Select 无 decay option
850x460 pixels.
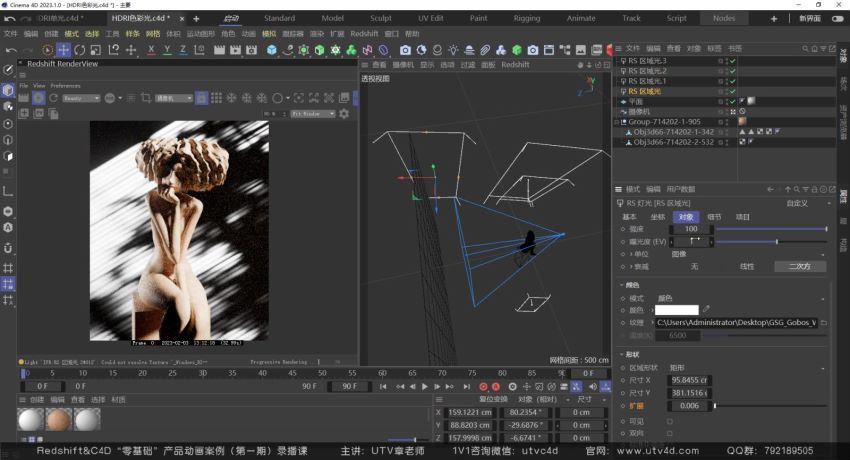point(694,267)
